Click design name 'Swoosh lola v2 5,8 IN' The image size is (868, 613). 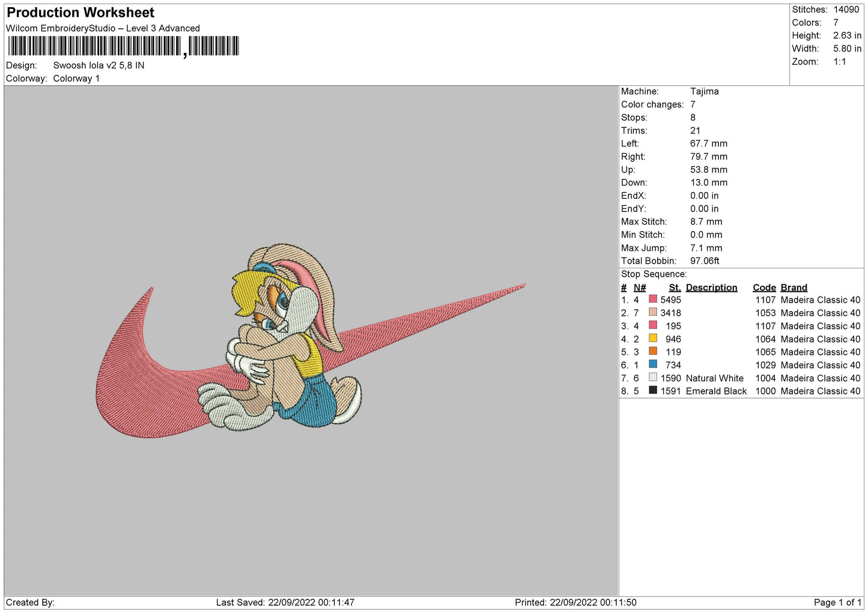(x=99, y=65)
